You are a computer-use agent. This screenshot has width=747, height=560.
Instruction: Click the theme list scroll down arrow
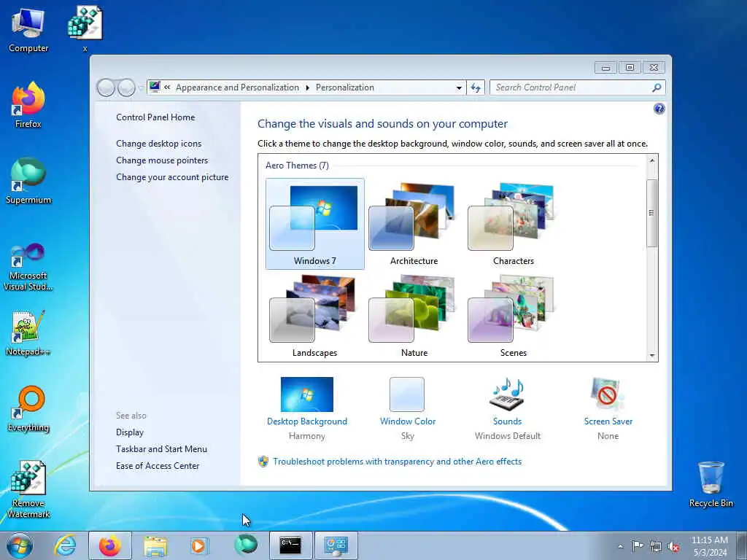coord(651,355)
